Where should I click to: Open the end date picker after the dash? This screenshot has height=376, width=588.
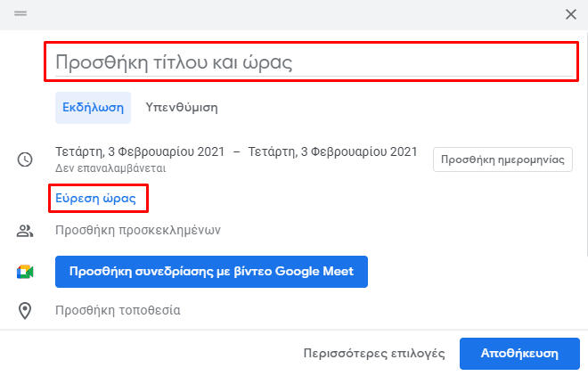[x=332, y=151]
